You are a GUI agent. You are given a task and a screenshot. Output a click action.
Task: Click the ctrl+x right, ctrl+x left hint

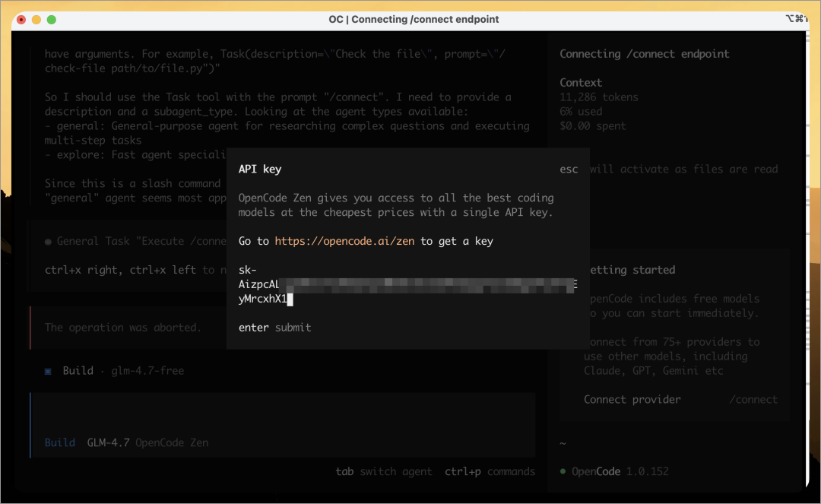pos(120,270)
